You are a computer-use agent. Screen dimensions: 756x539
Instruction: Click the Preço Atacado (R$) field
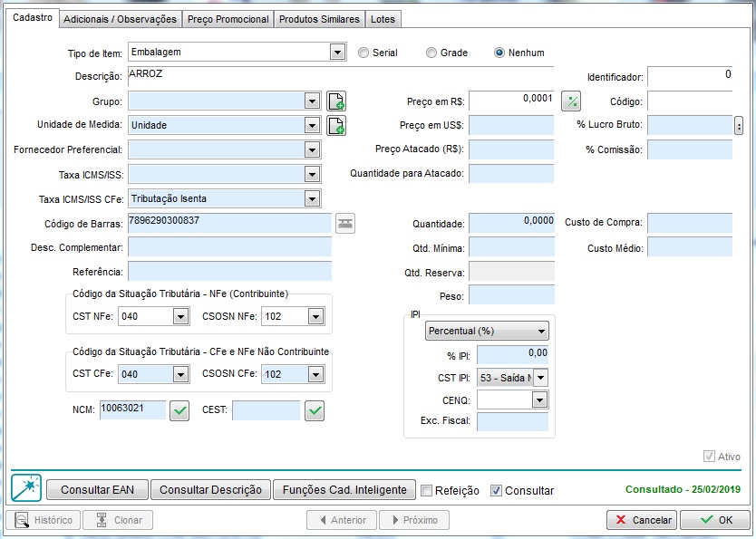coord(511,149)
